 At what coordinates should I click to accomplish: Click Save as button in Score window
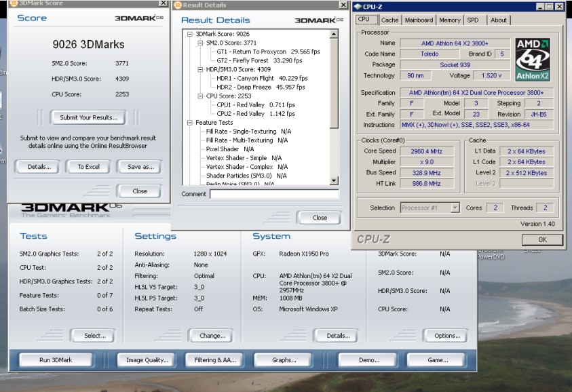click(140, 167)
